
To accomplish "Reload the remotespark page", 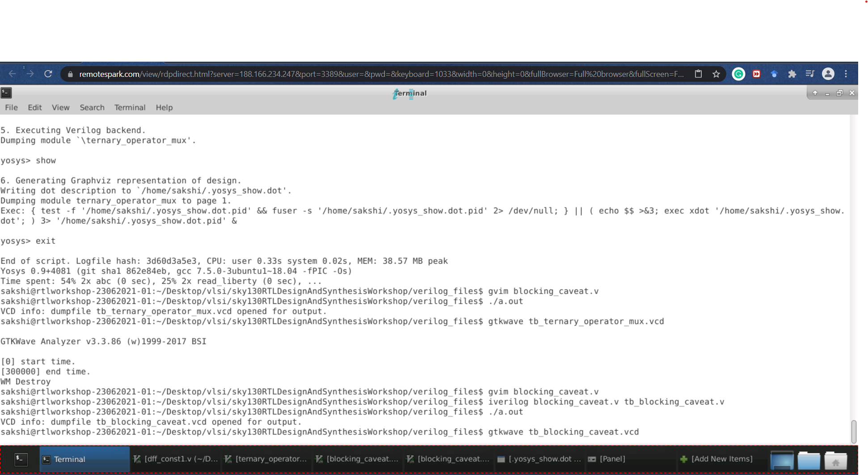I will point(48,74).
